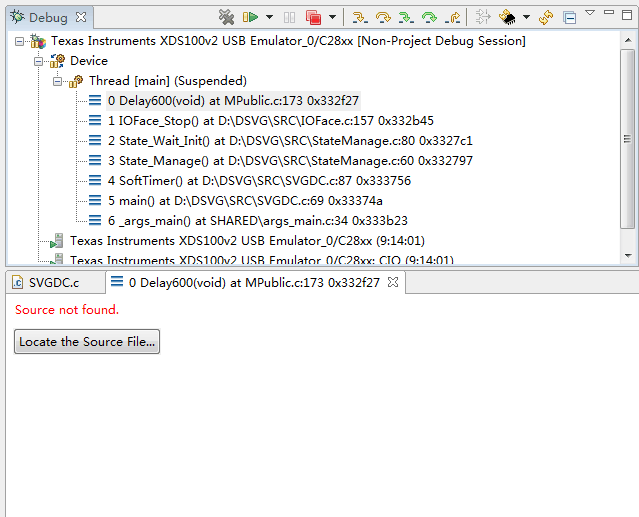Click the 'Source not found.' message
The width and height of the screenshot is (639, 517).
[x=67, y=310]
